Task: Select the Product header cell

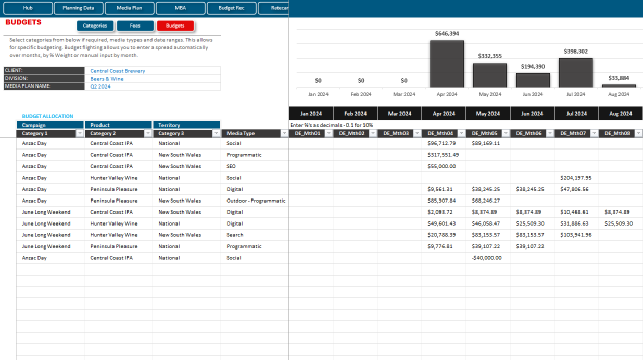Action: coord(118,125)
